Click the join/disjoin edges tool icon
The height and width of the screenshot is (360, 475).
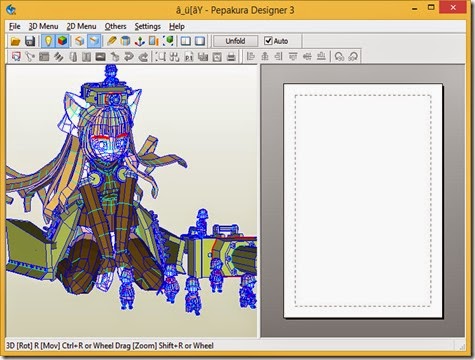point(30,57)
